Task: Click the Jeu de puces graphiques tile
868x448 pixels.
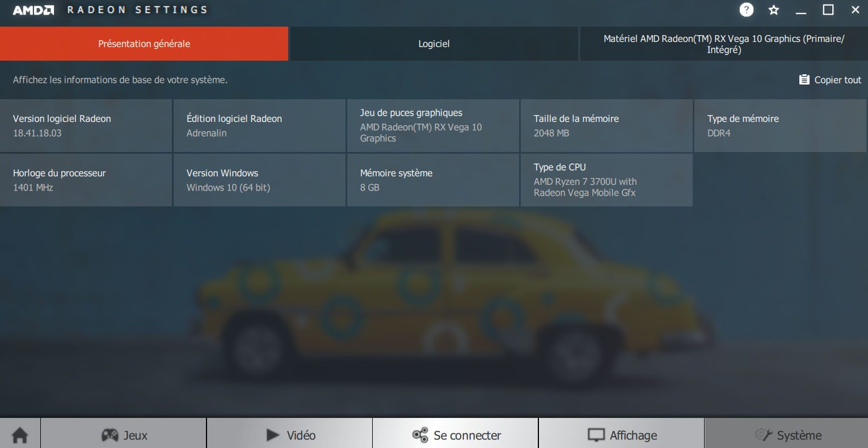Action: pyautogui.click(x=433, y=125)
